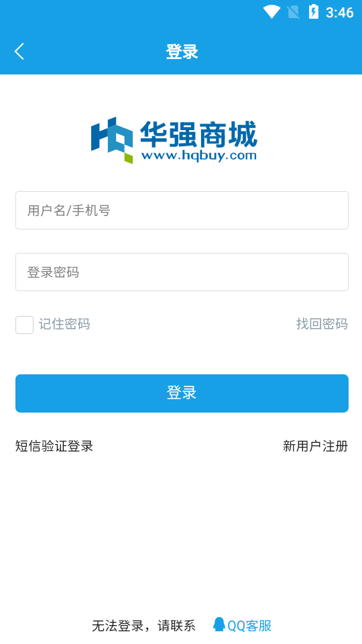Tap the back arrow in the header
This screenshot has height=644, width=362.
click(x=19, y=52)
